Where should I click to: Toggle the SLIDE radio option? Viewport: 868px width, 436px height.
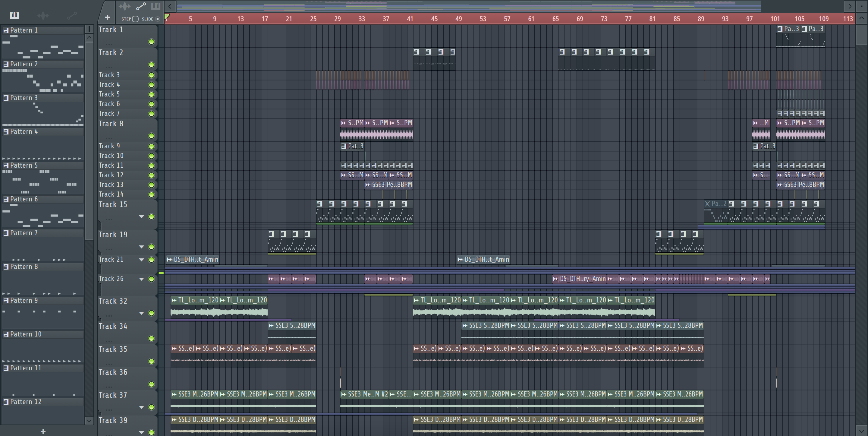coord(157,19)
